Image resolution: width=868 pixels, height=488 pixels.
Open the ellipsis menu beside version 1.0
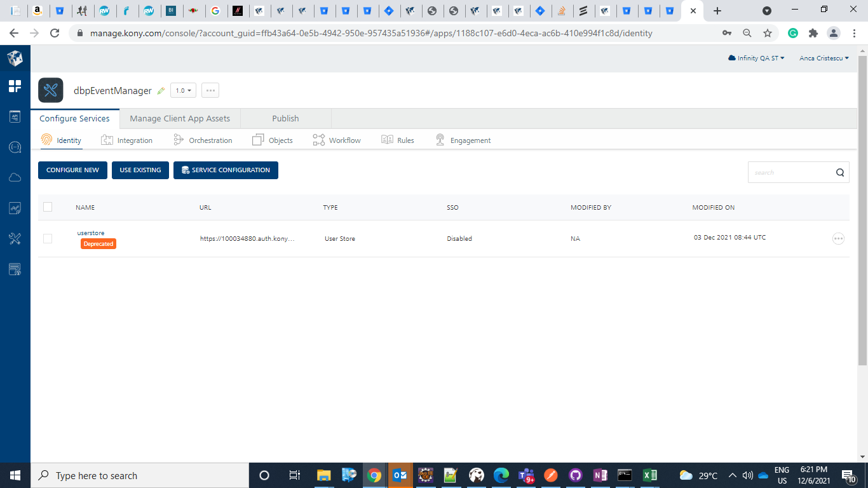click(210, 90)
